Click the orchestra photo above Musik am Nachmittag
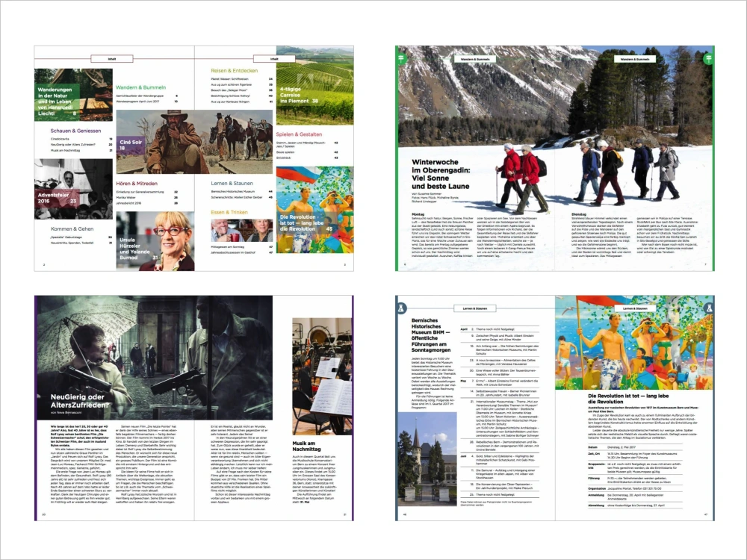 322,376
